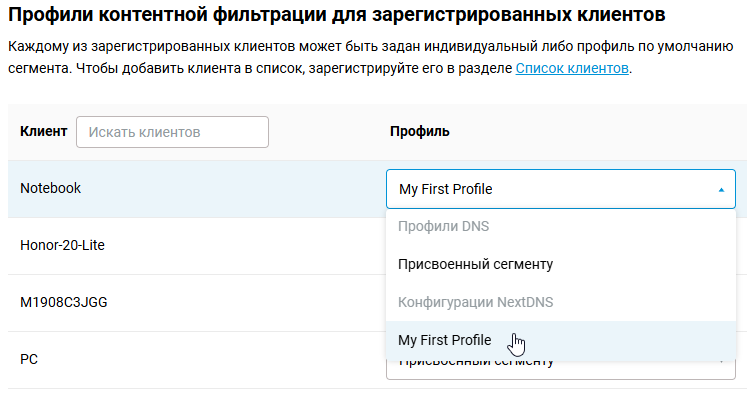Open the Notebook profile combo box
The height and width of the screenshot is (394, 754).
pos(561,189)
